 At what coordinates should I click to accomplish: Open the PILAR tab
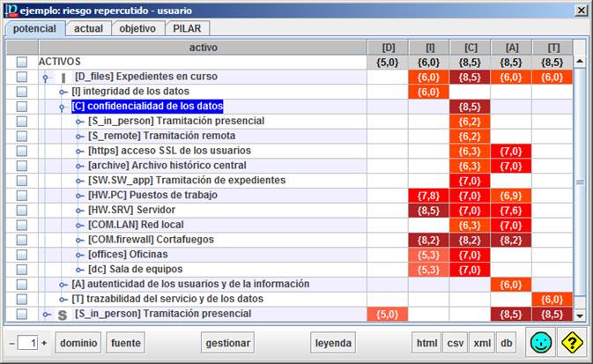186,28
